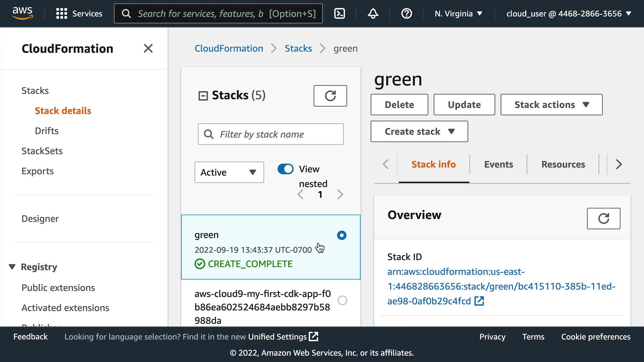Open the notifications bell
Image resolution: width=644 pixels, height=362 pixels.
(373, 13)
